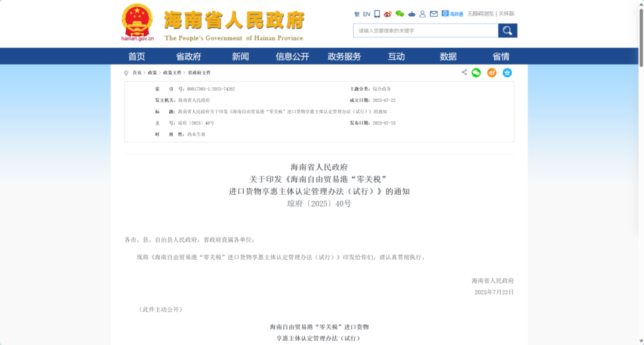The image size is (644, 345).
Task: Open the 信息公开 navigation menu item
Action: [x=292, y=56]
